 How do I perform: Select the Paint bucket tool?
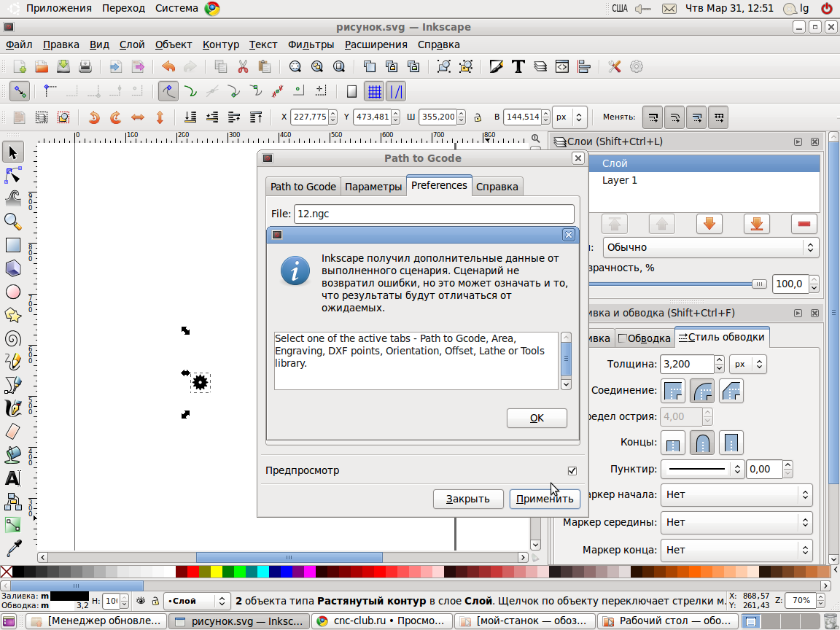coord(13,455)
